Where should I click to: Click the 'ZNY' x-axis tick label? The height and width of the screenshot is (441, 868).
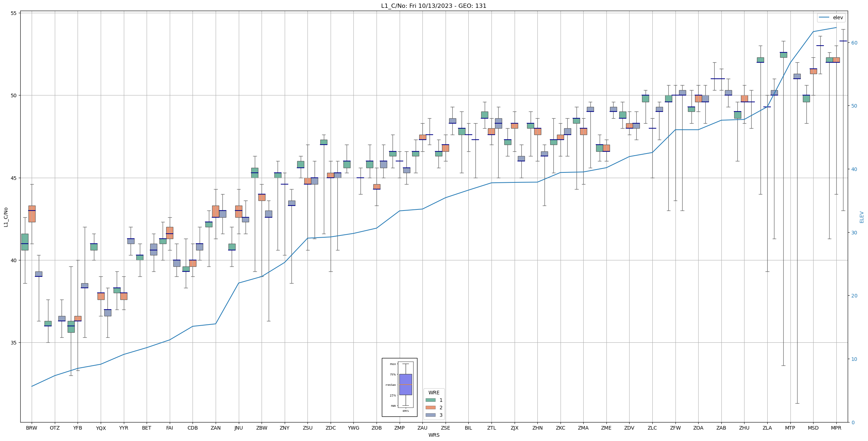(285, 428)
